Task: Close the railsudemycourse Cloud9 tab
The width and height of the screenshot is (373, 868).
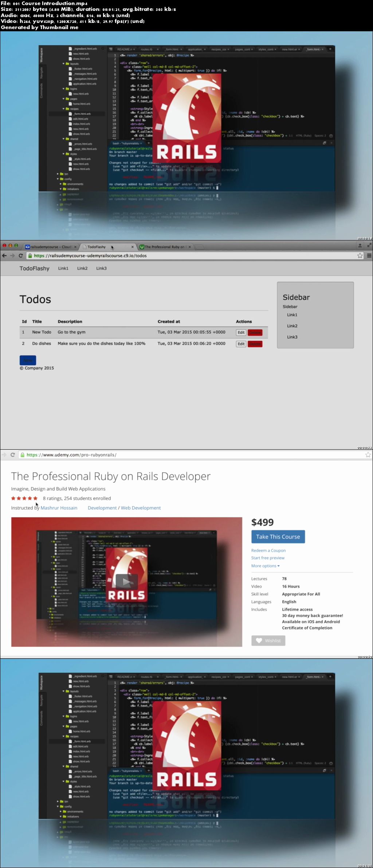Action: [75, 247]
